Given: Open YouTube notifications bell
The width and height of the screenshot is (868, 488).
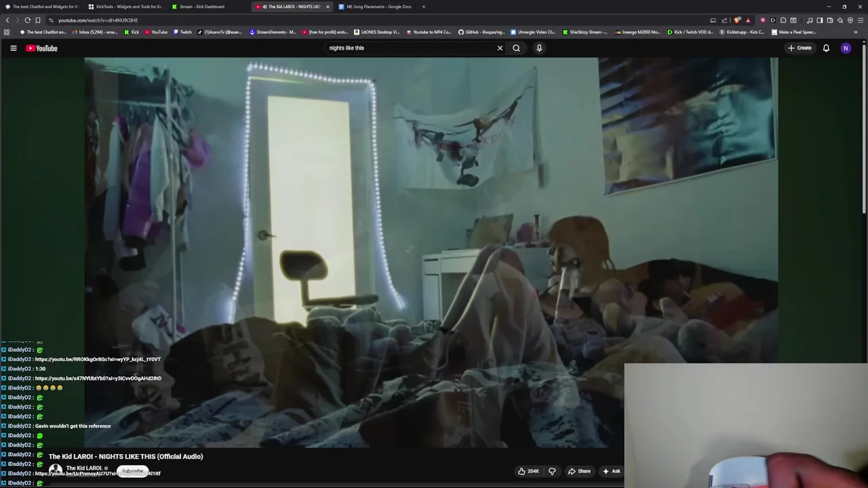Looking at the screenshot, I should pyautogui.click(x=826, y=48).
